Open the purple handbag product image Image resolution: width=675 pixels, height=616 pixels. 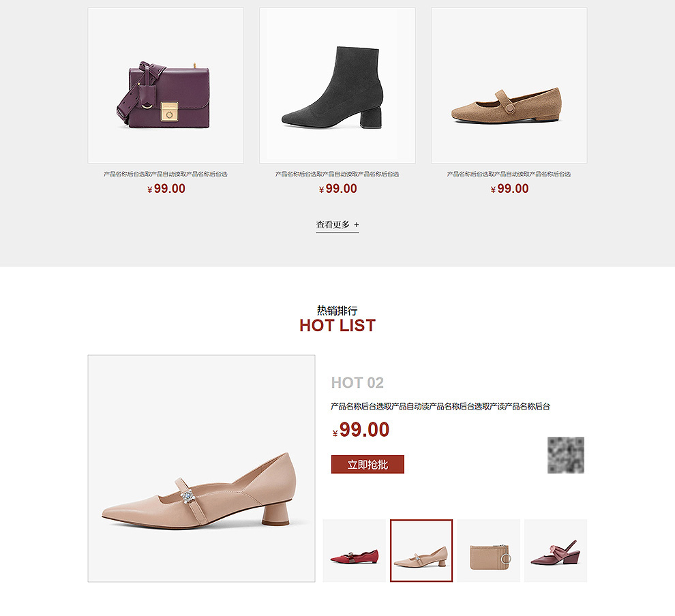point(166,85)
